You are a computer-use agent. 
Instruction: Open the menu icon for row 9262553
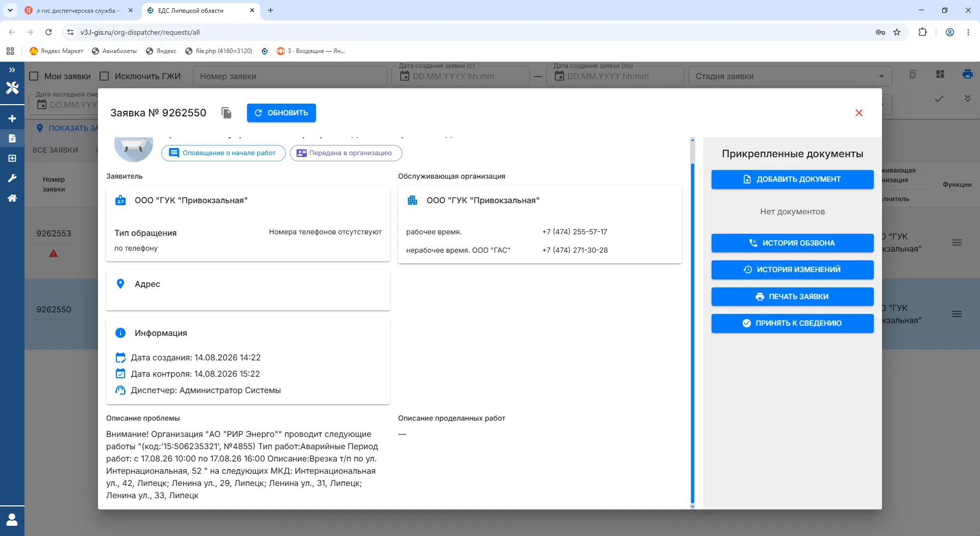coord(957,242)
